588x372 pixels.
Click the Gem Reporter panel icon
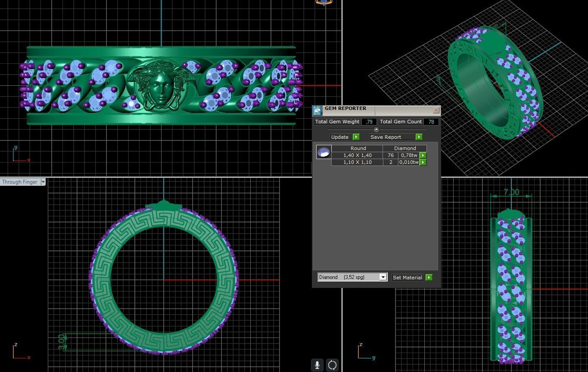pos(317,110)
